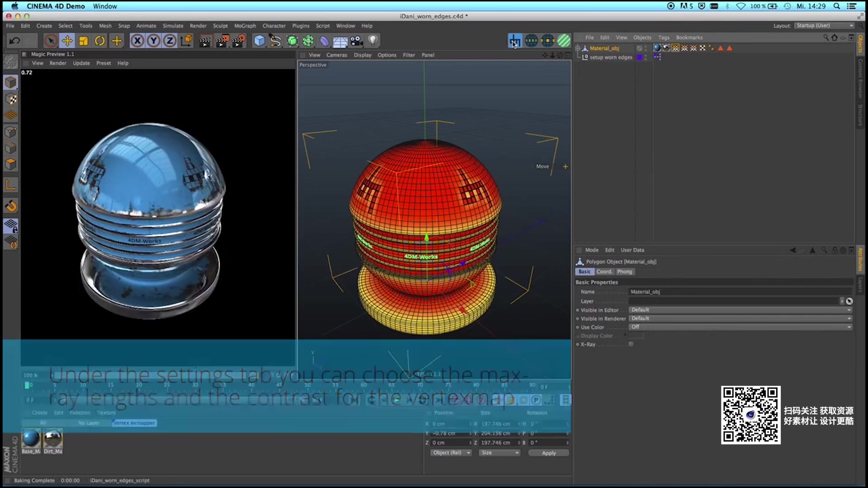The width and height of the screenshot is (868, 488).
Task: Add a camera object
Action: point(356,41)
